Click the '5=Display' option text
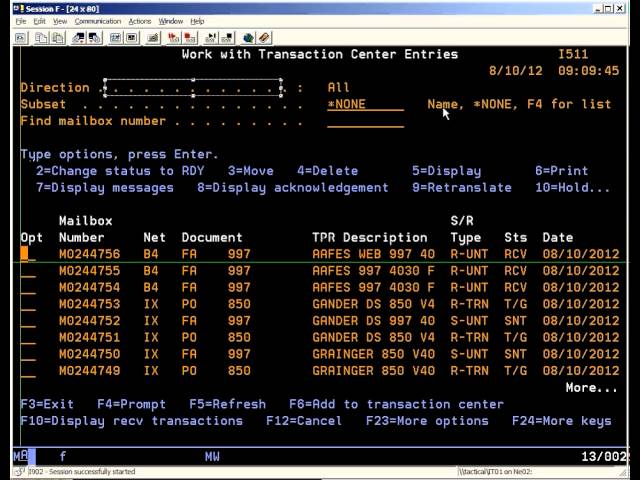 pos(447,171)
